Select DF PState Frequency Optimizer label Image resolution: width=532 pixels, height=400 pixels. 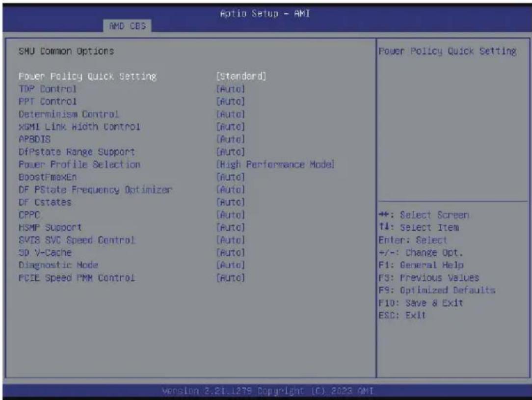[x=95, y=189]
